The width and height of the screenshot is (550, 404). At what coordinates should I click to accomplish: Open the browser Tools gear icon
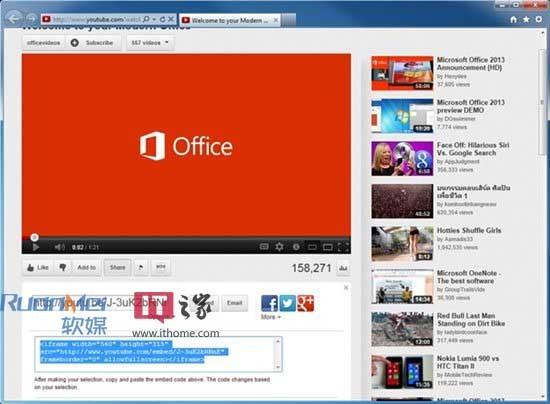539,19
